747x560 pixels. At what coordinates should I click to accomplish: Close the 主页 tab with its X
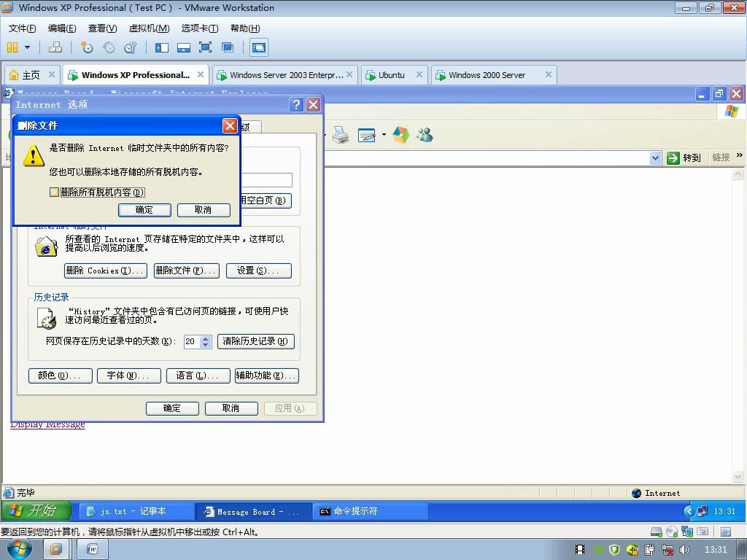(52, 74)
